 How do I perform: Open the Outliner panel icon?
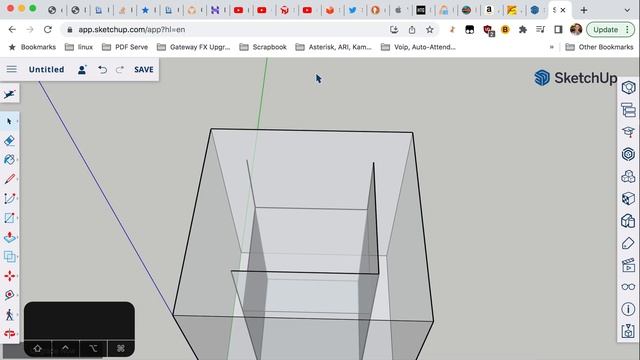[x=629, y=110]
